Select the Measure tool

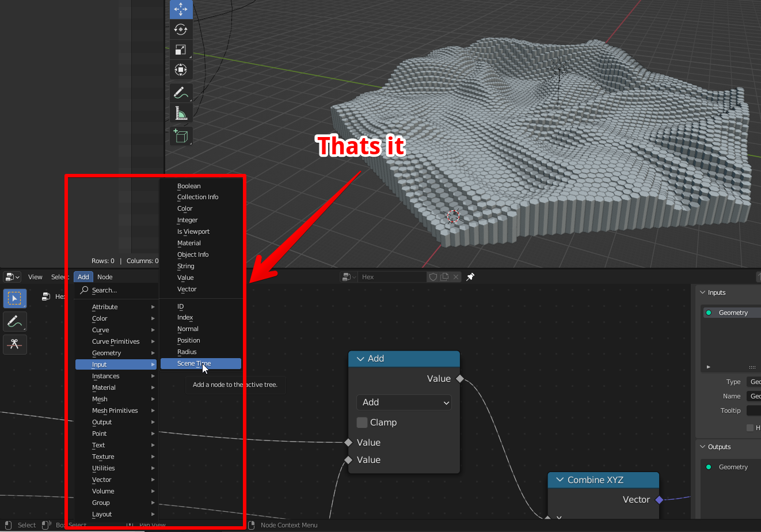point(180,113)
